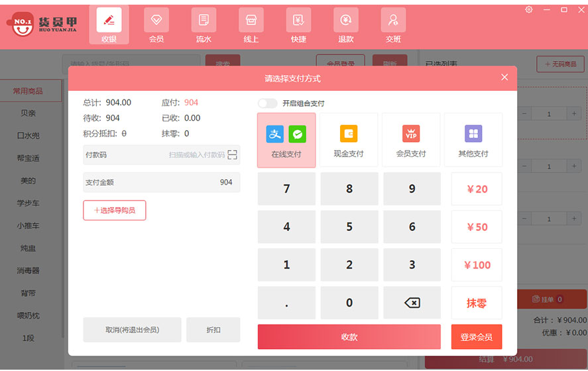Image resolution: width=588 pixels, height=371 pixels.
Task: Close the payment method dialog
Action: pyautogui.click(x=504, y=78)
